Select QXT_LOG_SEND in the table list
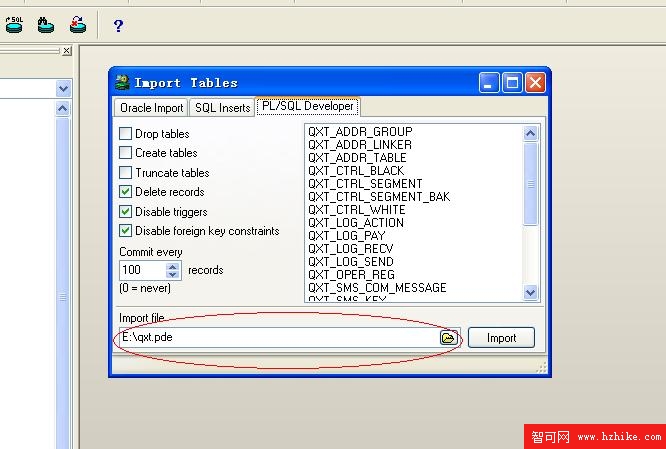 (351, 262)
